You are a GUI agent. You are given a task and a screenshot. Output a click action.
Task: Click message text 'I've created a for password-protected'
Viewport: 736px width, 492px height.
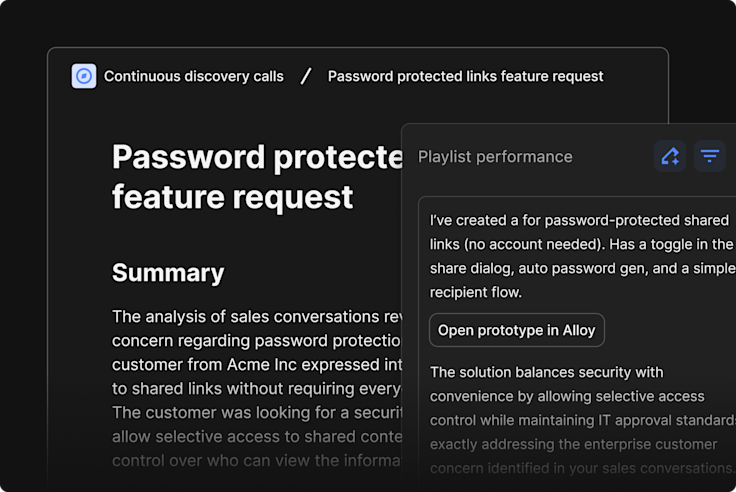point(579,220)
